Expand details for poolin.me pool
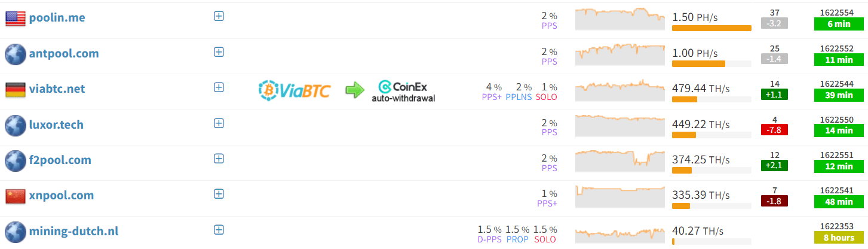This screenshot has width=868, height=249. pyautogui.click(x=219, y=17)
